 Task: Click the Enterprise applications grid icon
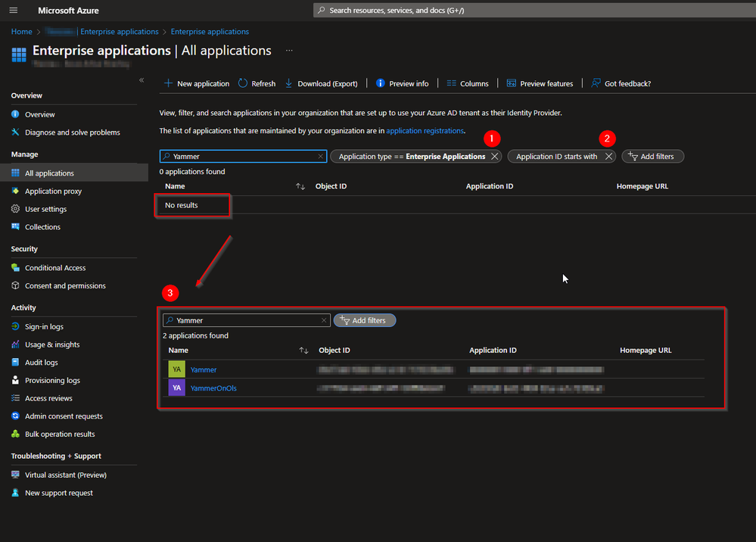(19, 55)
